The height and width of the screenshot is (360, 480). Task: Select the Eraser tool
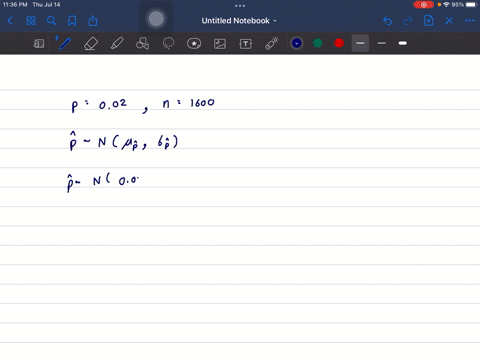click(91, 43)
